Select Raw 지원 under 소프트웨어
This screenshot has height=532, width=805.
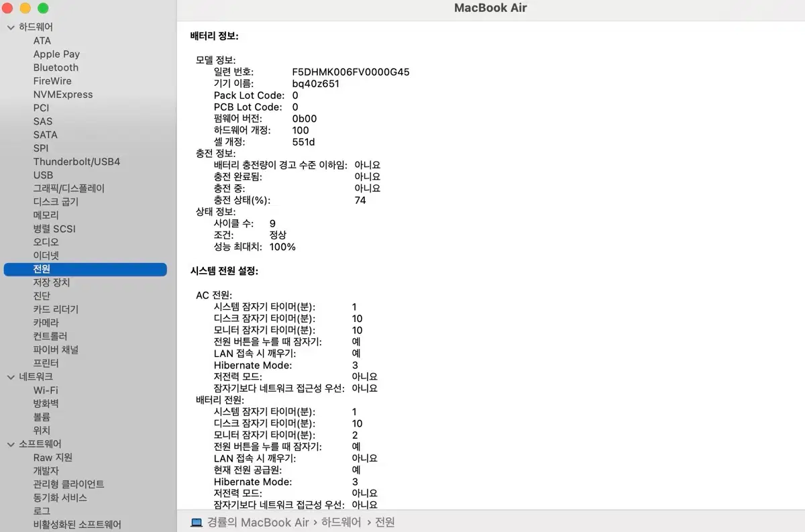[53, 458]
